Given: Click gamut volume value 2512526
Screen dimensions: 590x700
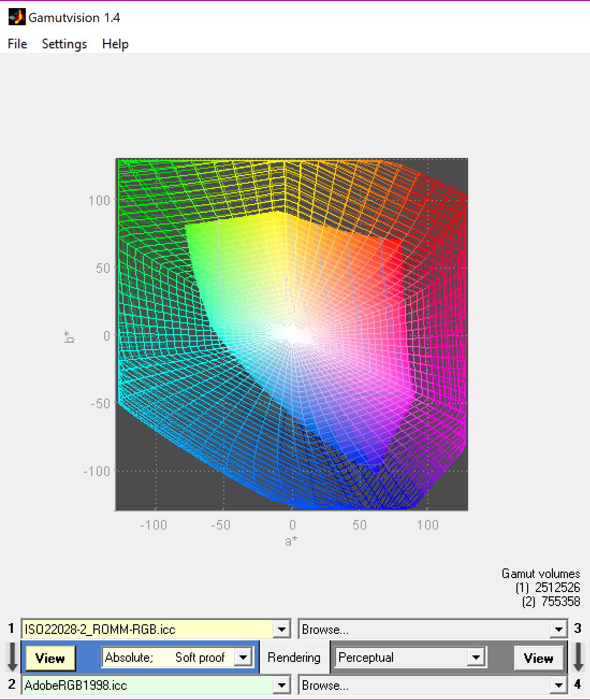Looking at the screenshot, I should pyautogui.click(x=557, y=588).
